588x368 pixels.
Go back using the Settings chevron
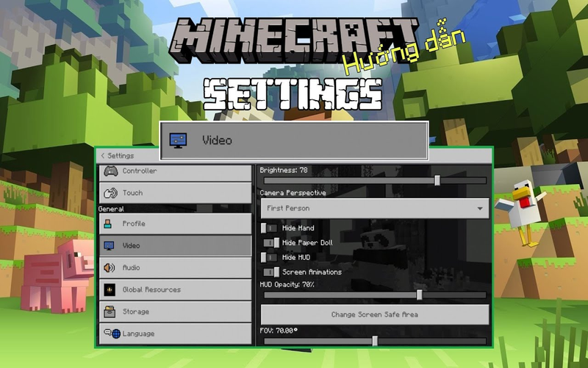[x=103, y=156]
